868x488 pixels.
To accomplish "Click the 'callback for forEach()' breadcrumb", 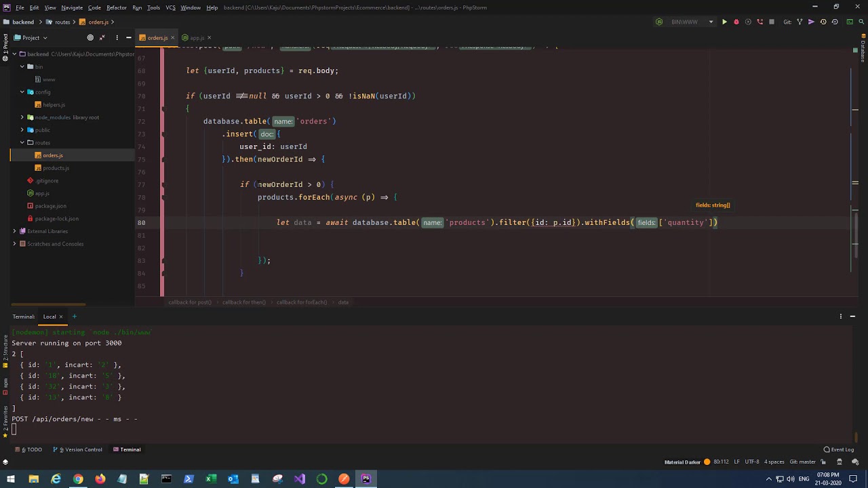I will point(302,302).
